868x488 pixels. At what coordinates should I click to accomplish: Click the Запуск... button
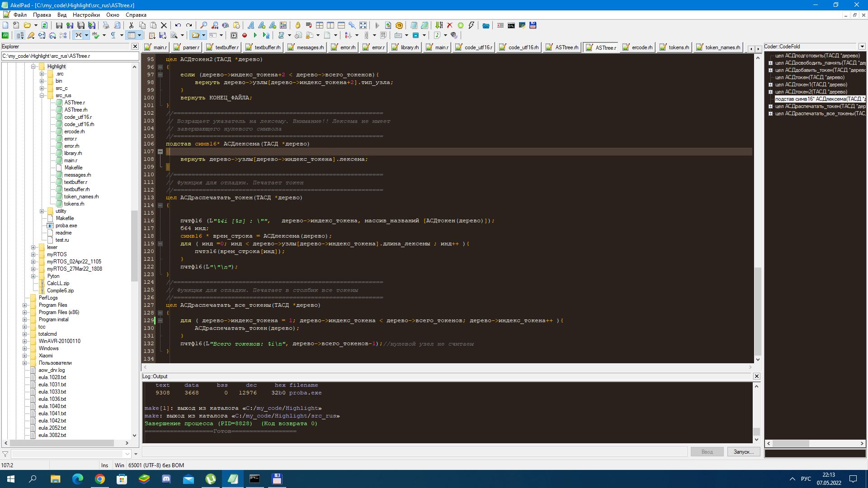[743, 452]
